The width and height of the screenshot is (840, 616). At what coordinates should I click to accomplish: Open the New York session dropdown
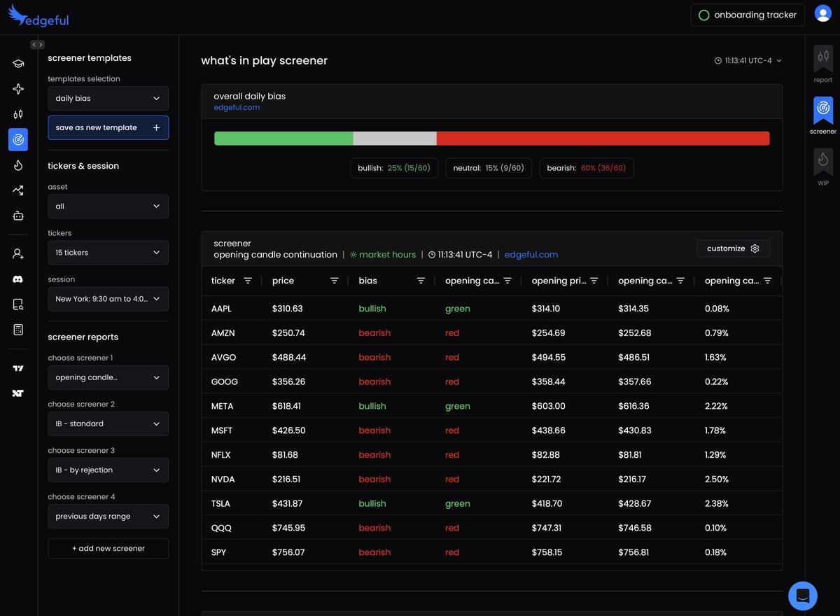point(108,299)
